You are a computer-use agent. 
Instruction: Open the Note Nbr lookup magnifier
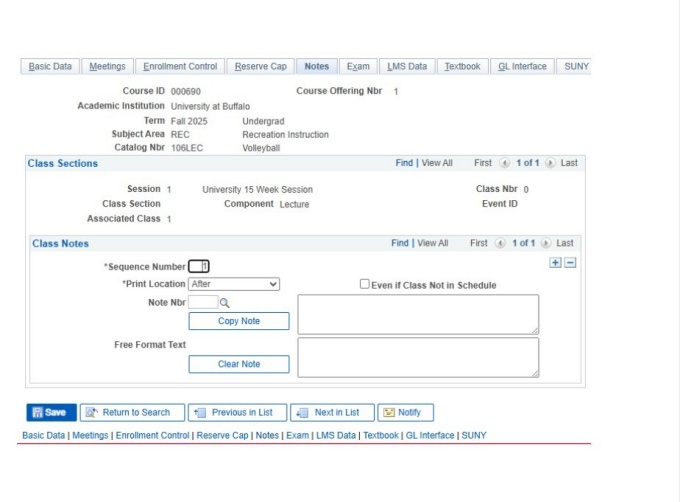coord(224,303)
